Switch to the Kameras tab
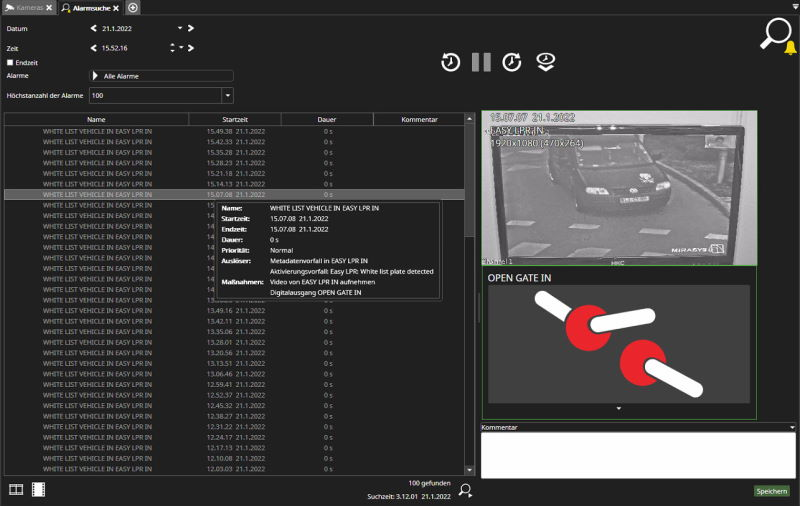The height and width of the screenshot is (506, 800). point(28,8)
